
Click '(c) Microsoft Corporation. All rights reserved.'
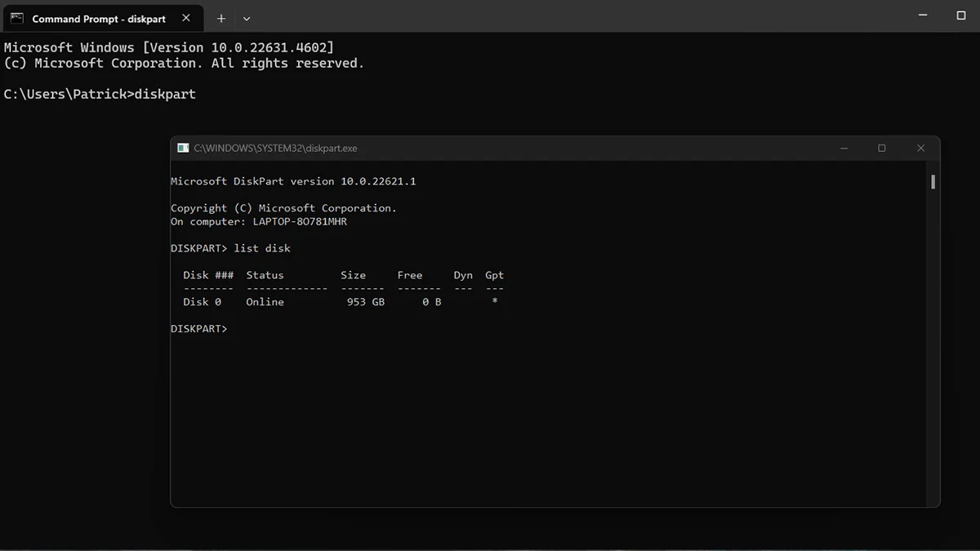click(184, 63)
